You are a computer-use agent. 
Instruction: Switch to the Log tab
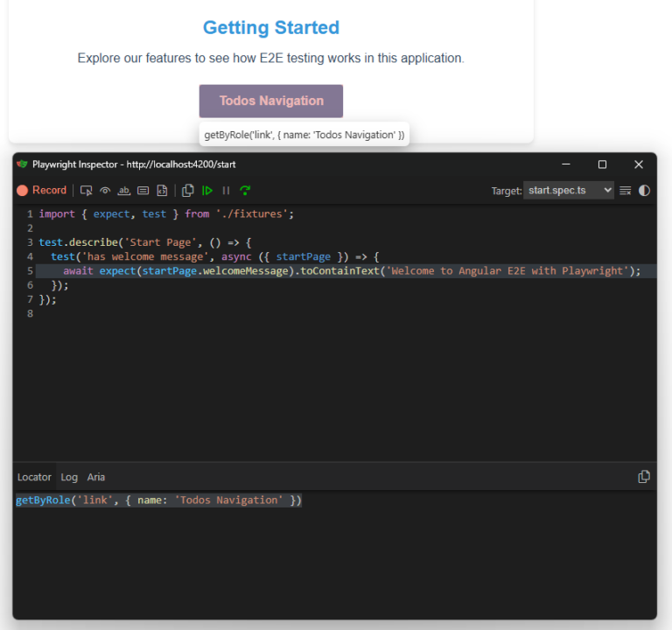click(x=69, y=477)
